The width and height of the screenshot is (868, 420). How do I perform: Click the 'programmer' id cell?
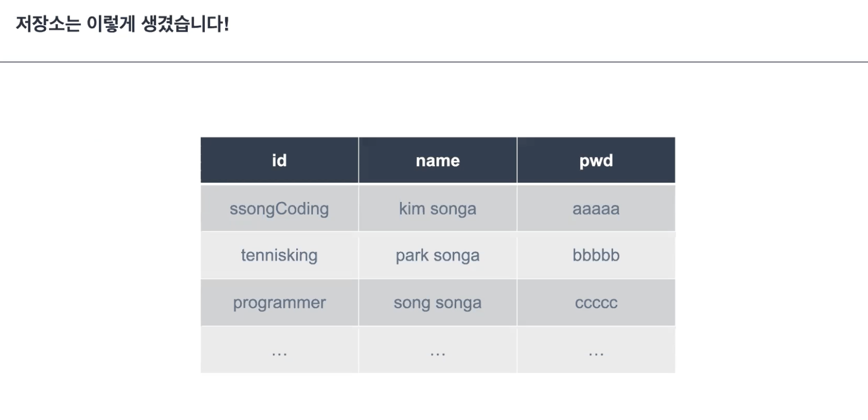click(279, 302)
